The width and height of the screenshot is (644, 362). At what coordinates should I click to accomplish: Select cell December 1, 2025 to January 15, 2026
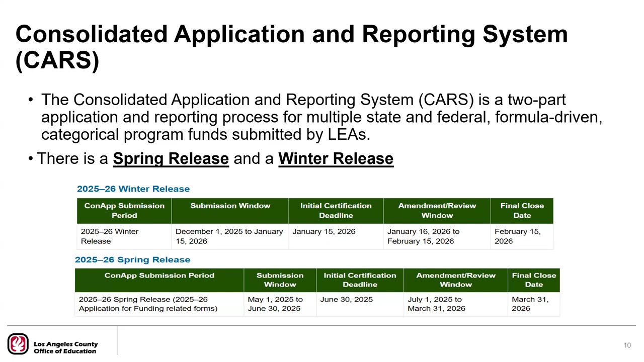click(230, 236)
